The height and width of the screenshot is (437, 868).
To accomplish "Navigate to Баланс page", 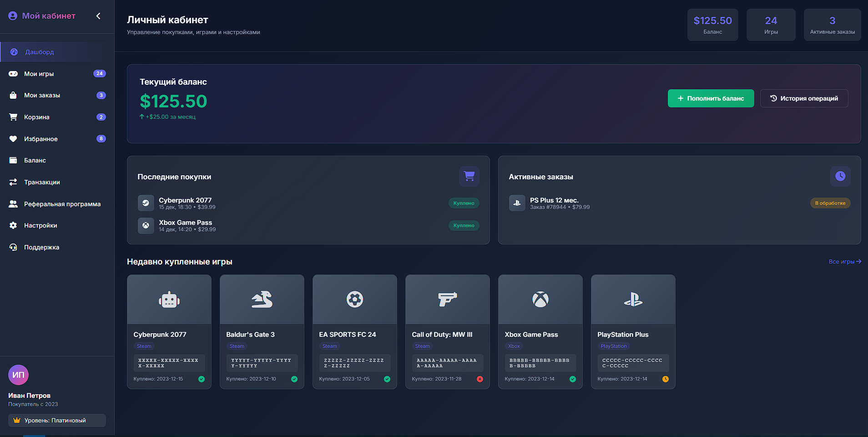I will 57,160.
